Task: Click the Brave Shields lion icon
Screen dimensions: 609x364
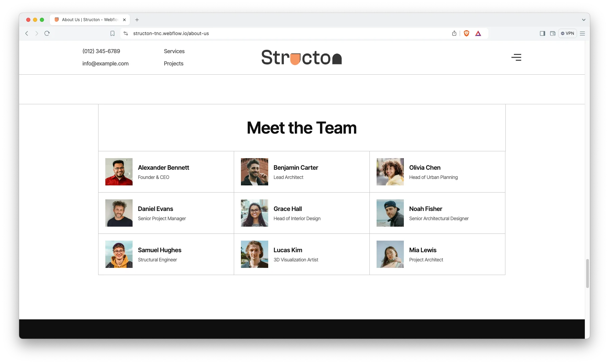Action: (x=467, y=33)
